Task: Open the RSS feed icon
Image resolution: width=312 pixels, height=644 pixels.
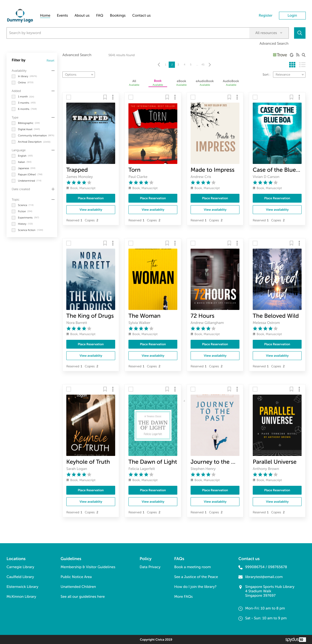Action: 298,55
